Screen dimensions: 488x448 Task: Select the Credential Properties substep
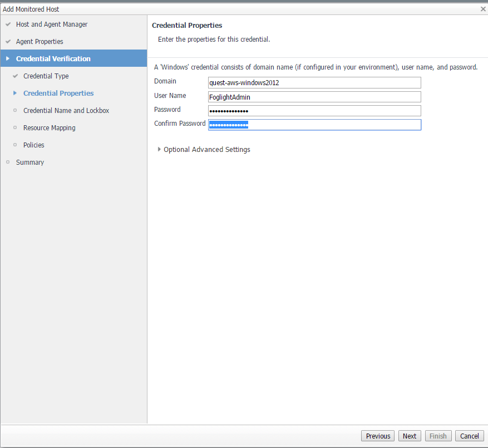pyautogui.click(x=58, y=93)
